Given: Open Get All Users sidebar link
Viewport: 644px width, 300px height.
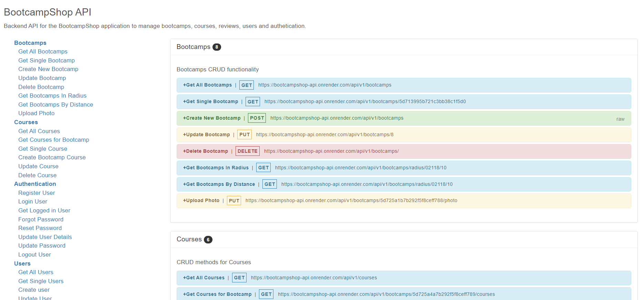Looking at the screenshot, I should click(36, 272).
